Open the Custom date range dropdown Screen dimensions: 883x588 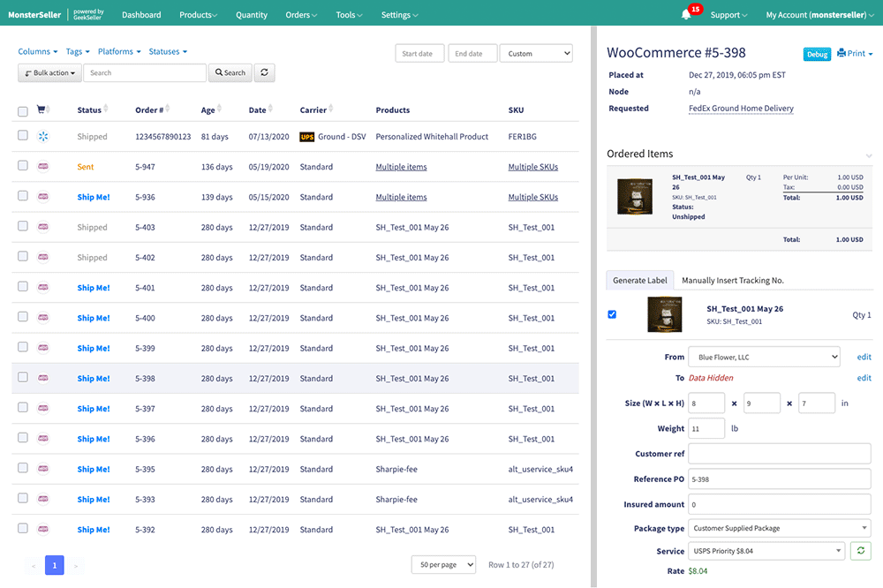coord(536,54)
